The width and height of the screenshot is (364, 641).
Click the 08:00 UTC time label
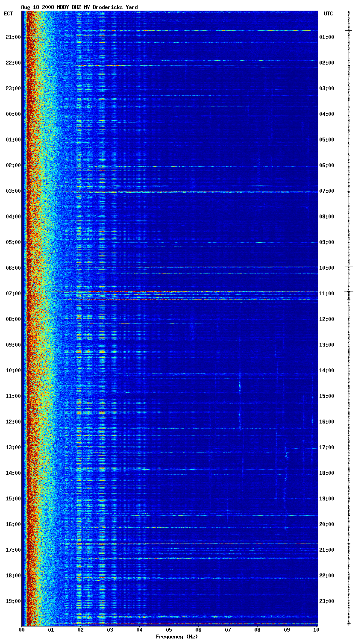pyautogui.click(x=327, y=217)
